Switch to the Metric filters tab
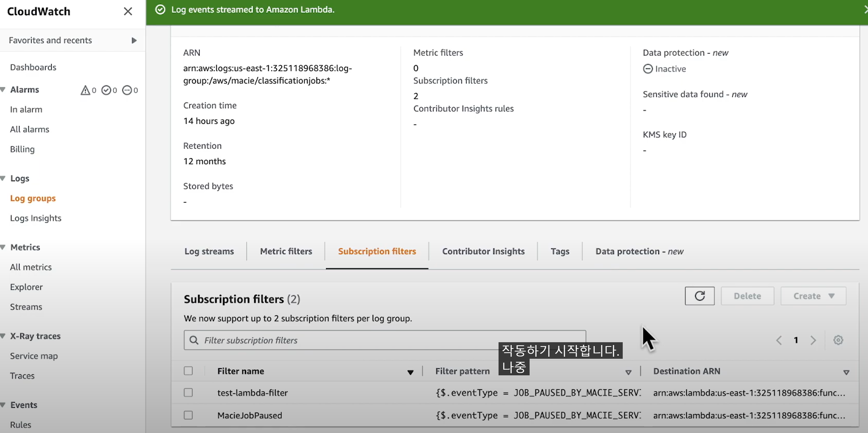 [x=286, y=251]
